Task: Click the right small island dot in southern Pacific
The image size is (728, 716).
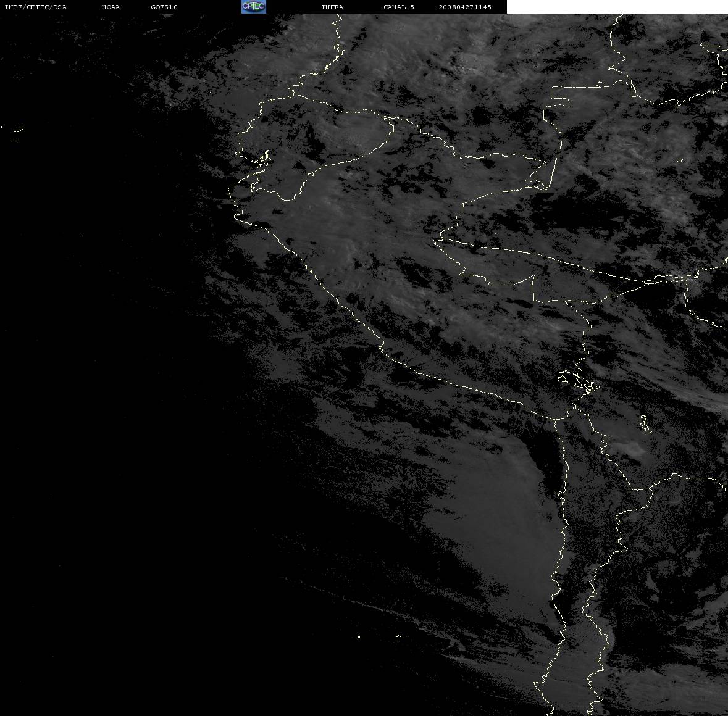Action: point(398,636)
